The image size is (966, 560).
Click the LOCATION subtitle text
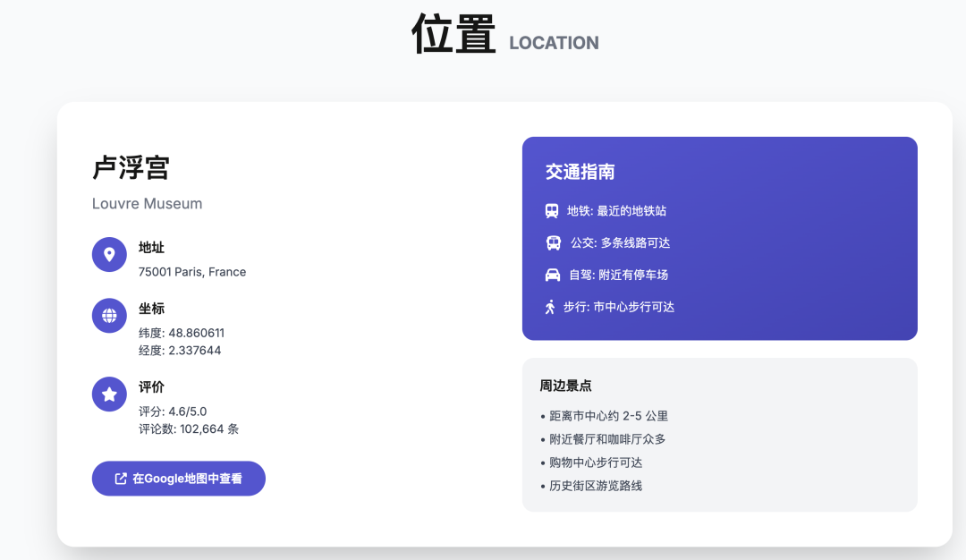click(x=554, y=43)
